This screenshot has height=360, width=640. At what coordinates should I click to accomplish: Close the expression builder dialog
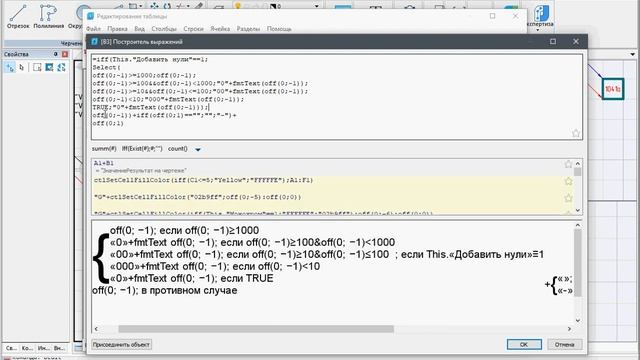(576, 42)
